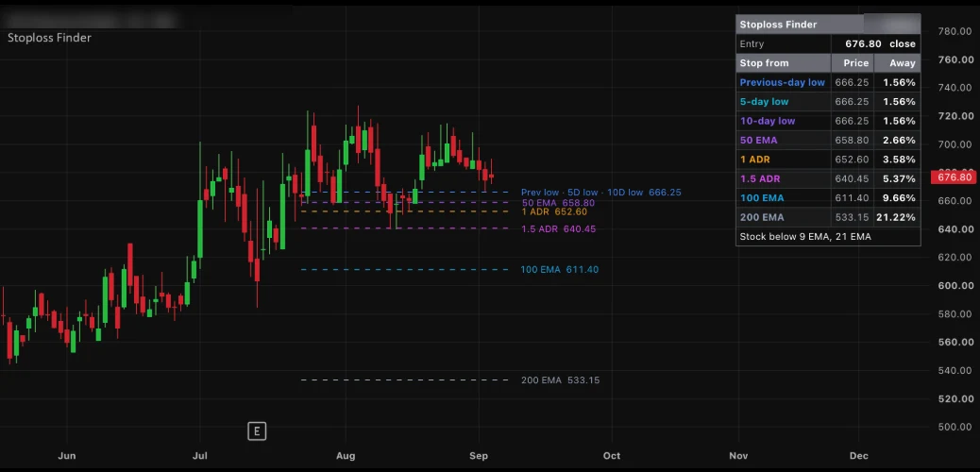Click 1.56% away value for 10-day low
The image size is (980, 472).
[x=900, y=121]
